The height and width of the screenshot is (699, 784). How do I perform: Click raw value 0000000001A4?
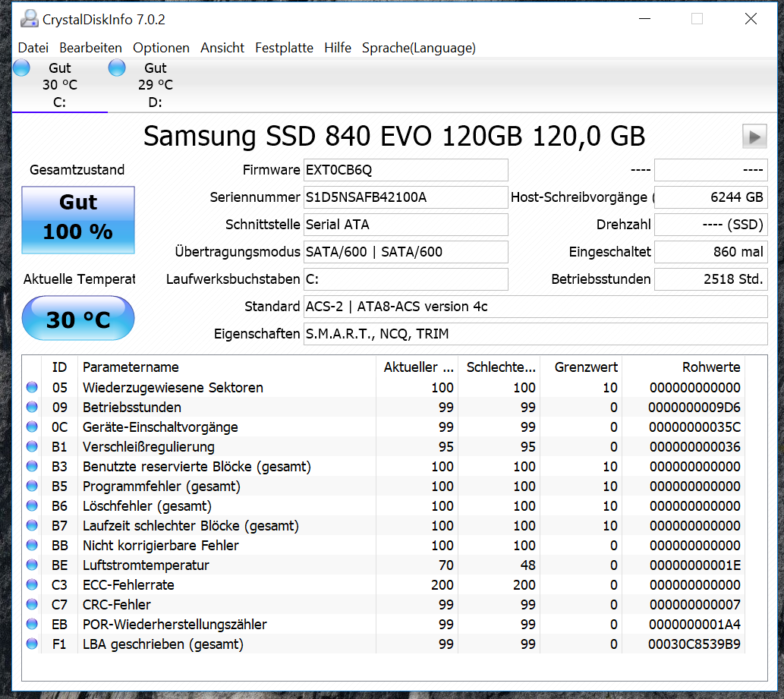pos(694,625)
